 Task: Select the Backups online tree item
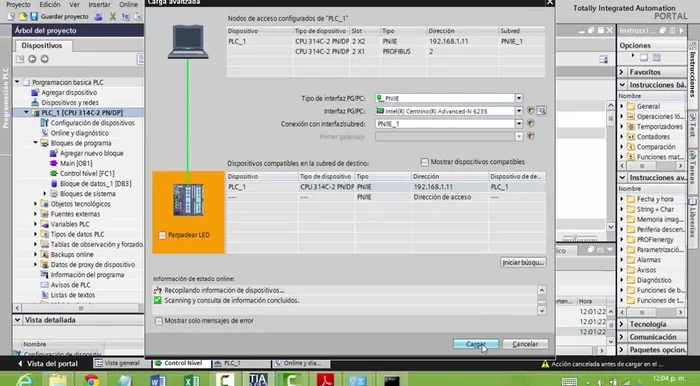coord(72,254)
